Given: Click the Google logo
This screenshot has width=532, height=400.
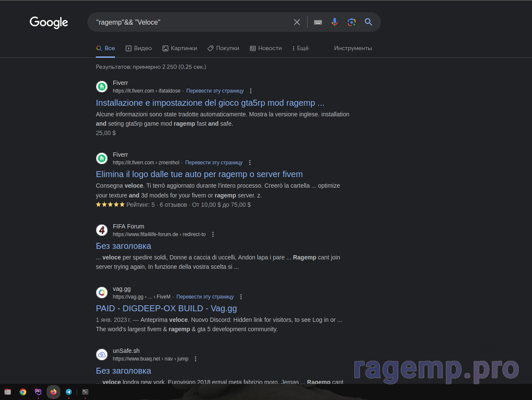Looking at the screenshot, I should [x=49, y=23].
